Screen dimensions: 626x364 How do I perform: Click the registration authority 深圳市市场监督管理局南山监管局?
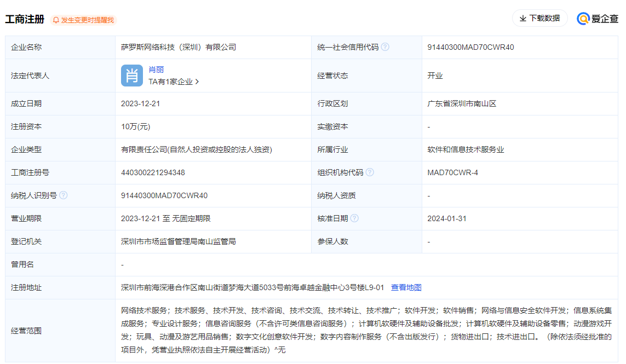tap(179, 241)
